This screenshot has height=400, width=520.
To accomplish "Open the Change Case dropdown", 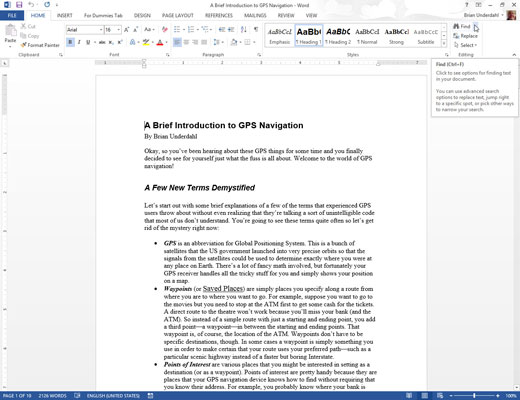I will click(x=149, y=30).
